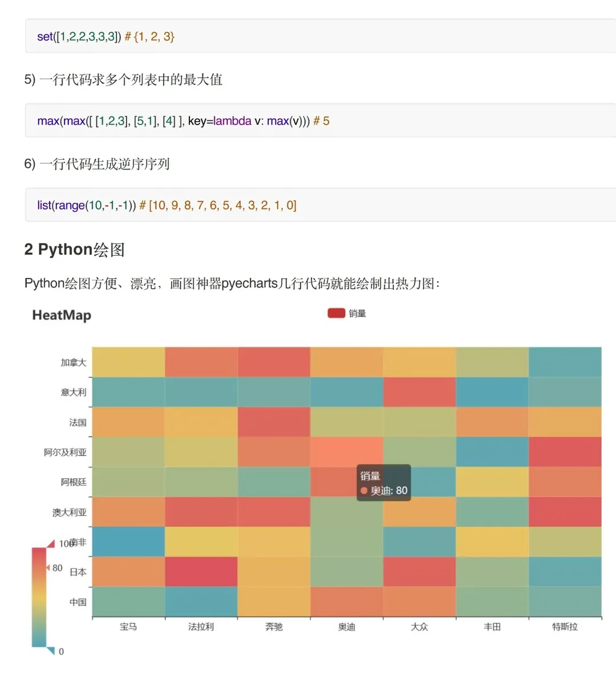The height and width of the screenshot is (673, 616).
Task: Click the heatmap cell for 南非 and 宝马
Action: tap(128, 542)
